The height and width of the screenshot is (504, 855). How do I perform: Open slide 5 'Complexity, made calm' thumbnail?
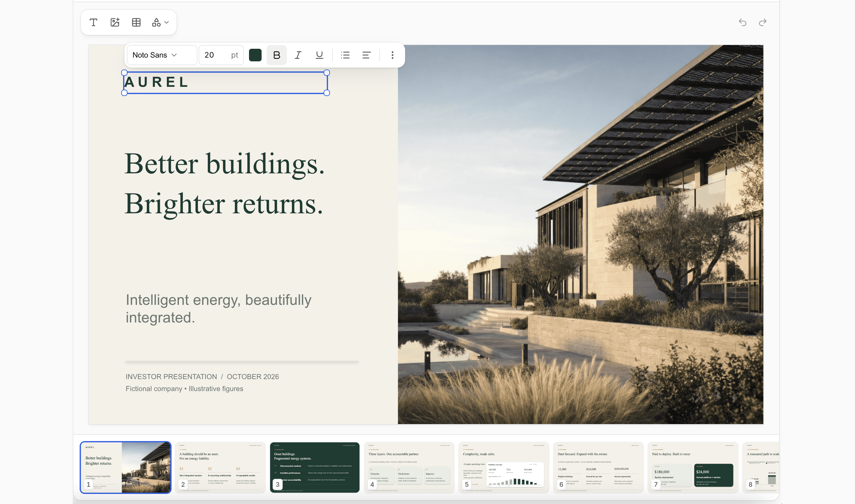(x=504, y=467)
